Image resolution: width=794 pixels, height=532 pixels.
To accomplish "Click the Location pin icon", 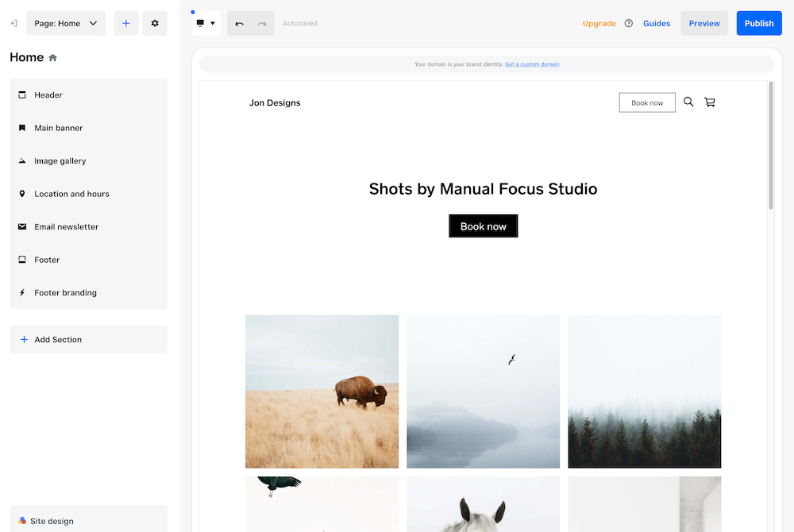I will tap(22, 194).
